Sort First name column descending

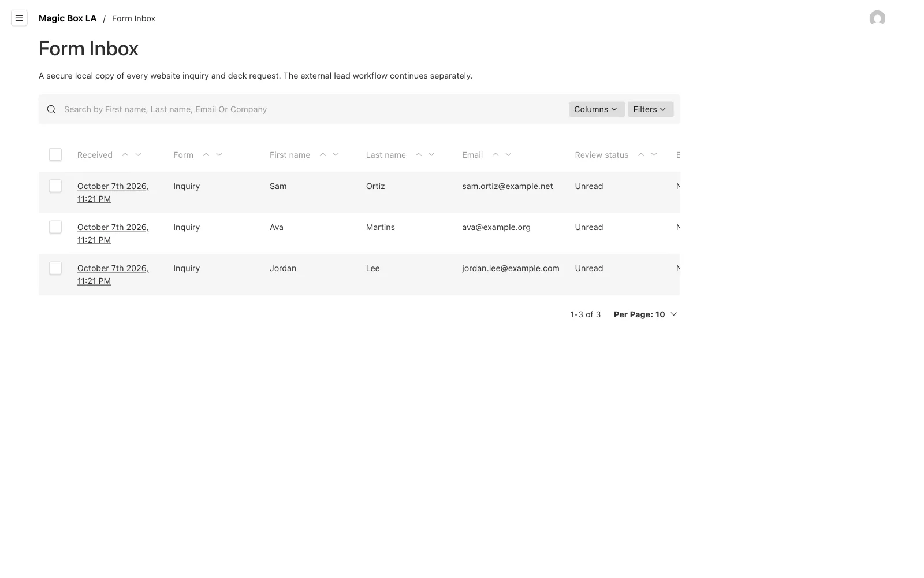[x=336, y=154]
